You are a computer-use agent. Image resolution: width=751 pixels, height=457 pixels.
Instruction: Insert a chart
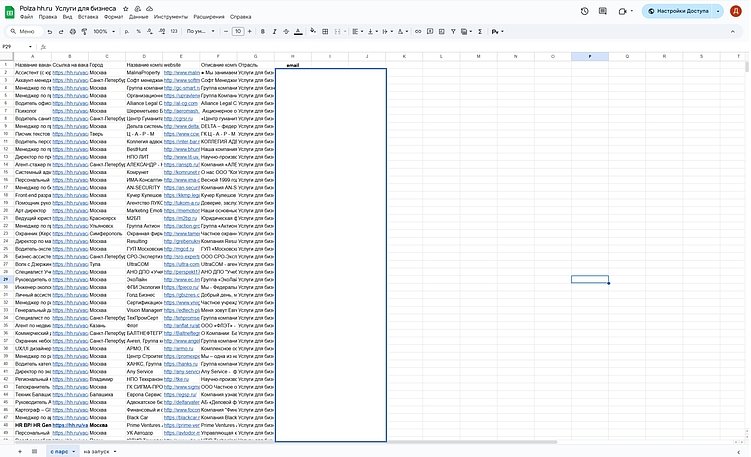click(442, 32)
